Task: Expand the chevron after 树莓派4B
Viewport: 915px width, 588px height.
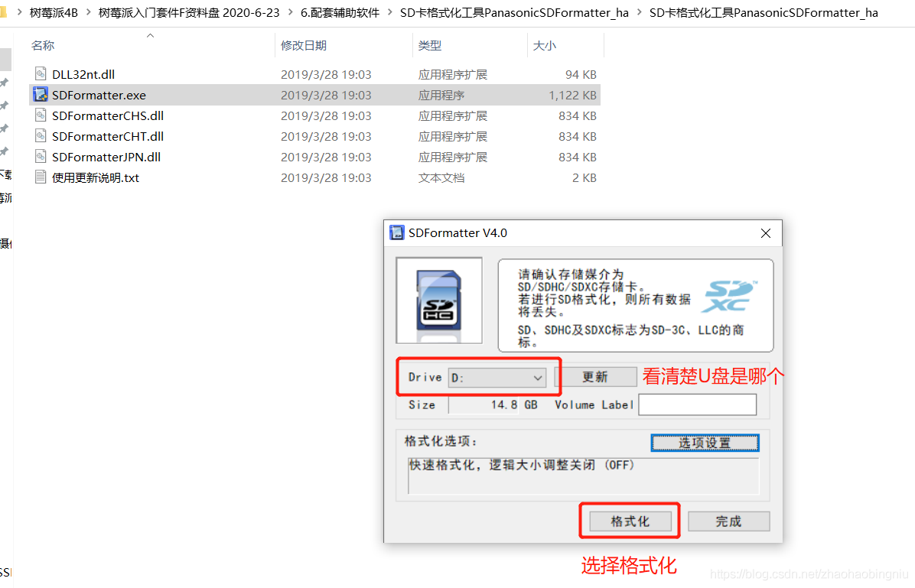Action: (x=88, y=12)
